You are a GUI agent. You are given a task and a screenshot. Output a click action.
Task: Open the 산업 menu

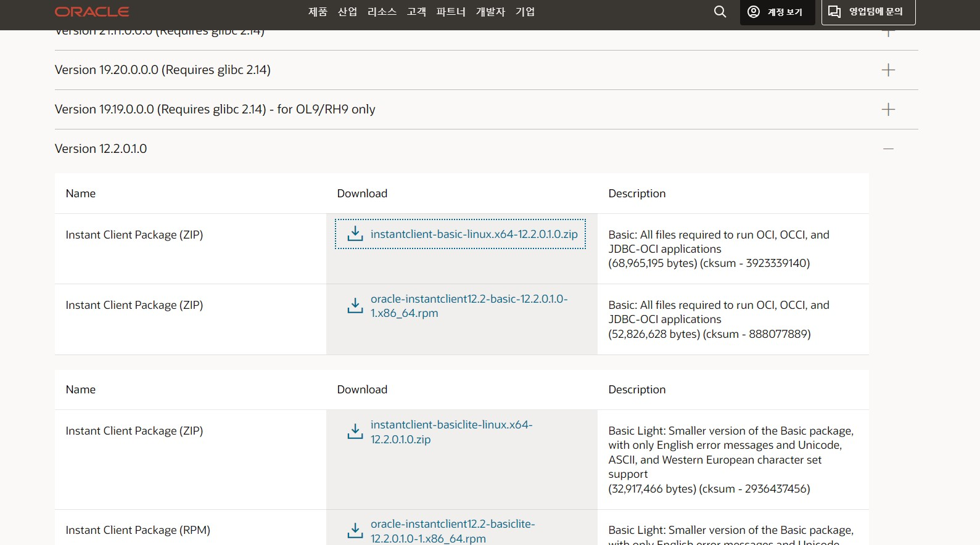pos(347,12)
